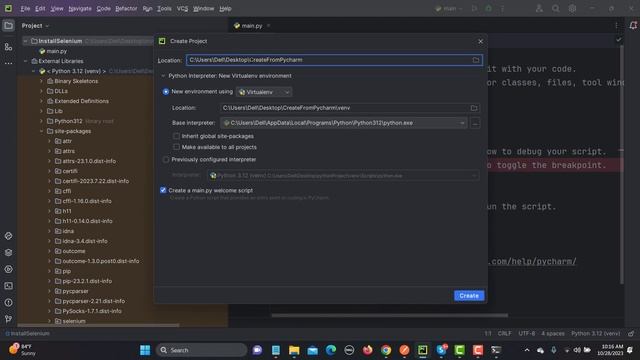Switch to the main.py editor tab
The image size is (640, 360).
click(251, 26)
